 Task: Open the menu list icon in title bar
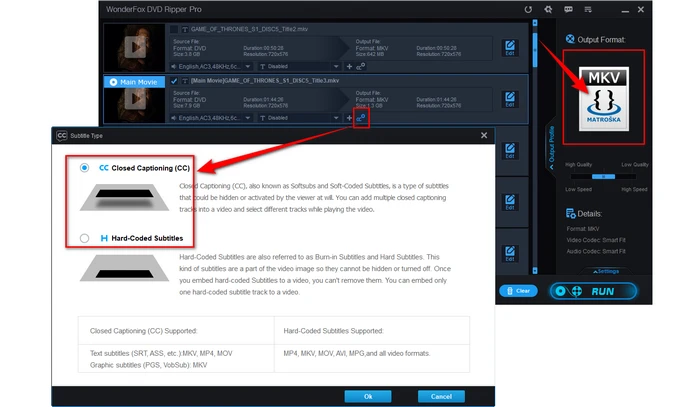tap(588, 9)
